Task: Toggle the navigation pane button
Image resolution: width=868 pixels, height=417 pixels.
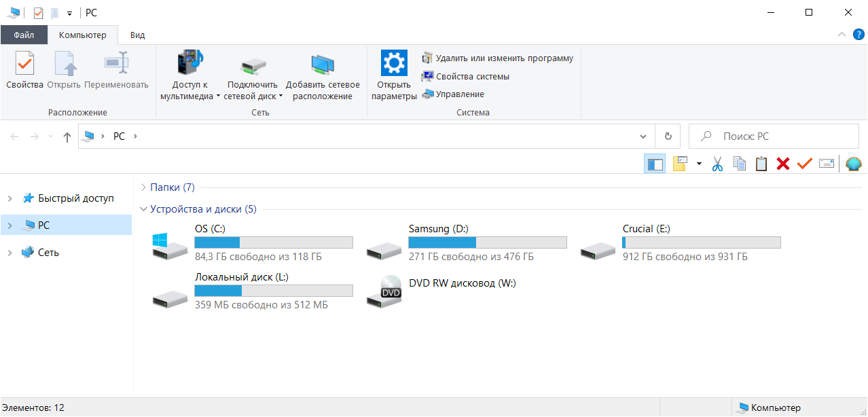Action: tap(655, 164)
